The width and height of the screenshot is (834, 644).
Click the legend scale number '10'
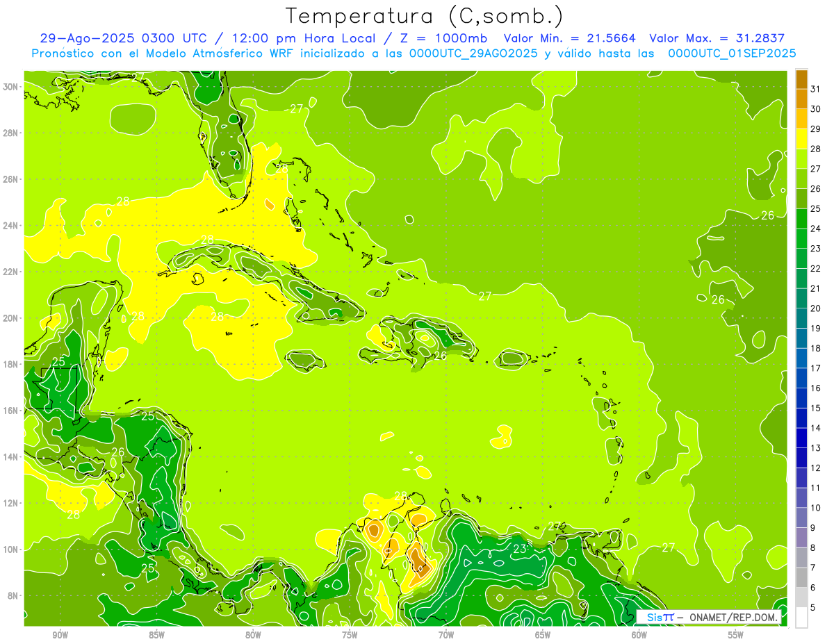pos(816,508)
